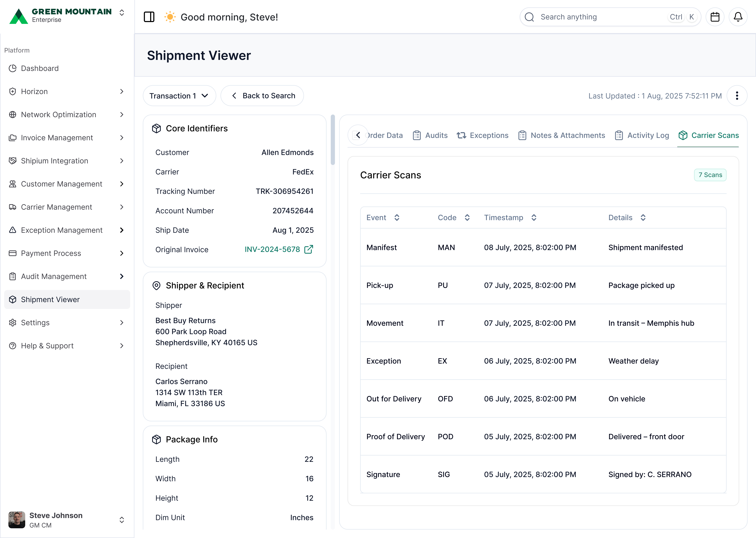Image resolution: width=756 pixels, height=538 pixels.
Task: Open notifications bell icon
Action: click(738, 17)
